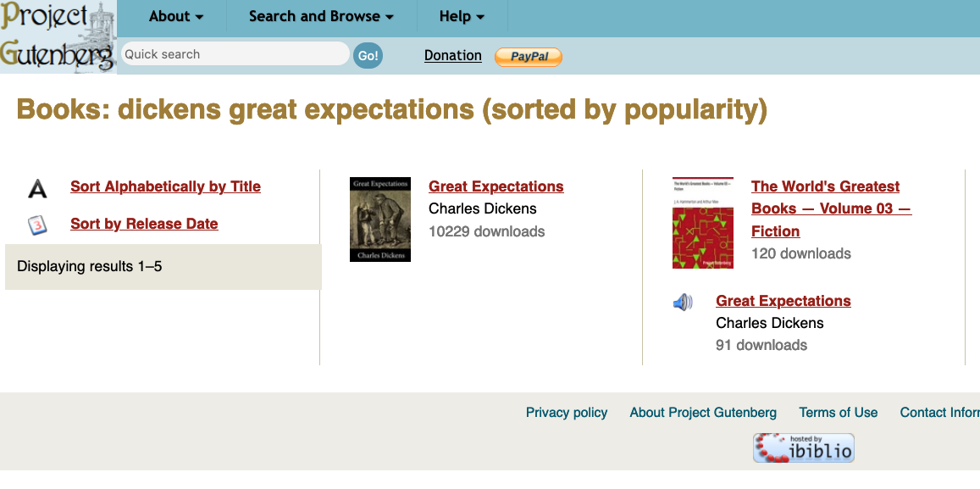
Task: Click the audiobook speaker icon
Action: 683,302
